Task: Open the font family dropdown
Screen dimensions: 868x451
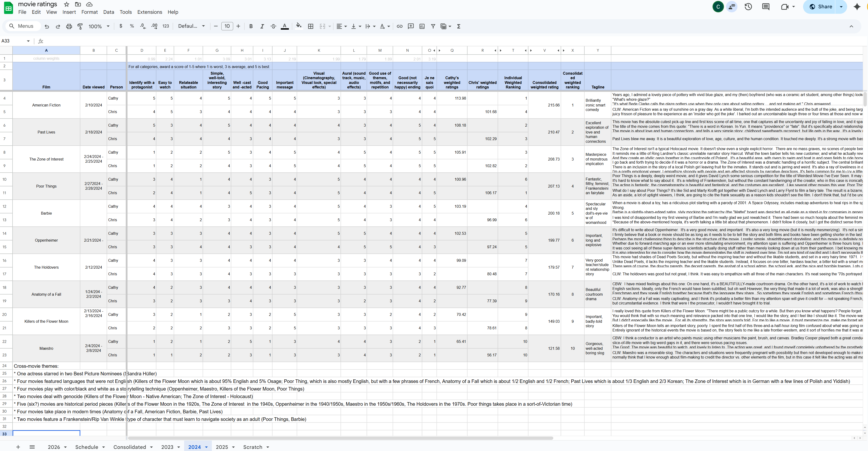Action: click(191, 26)
